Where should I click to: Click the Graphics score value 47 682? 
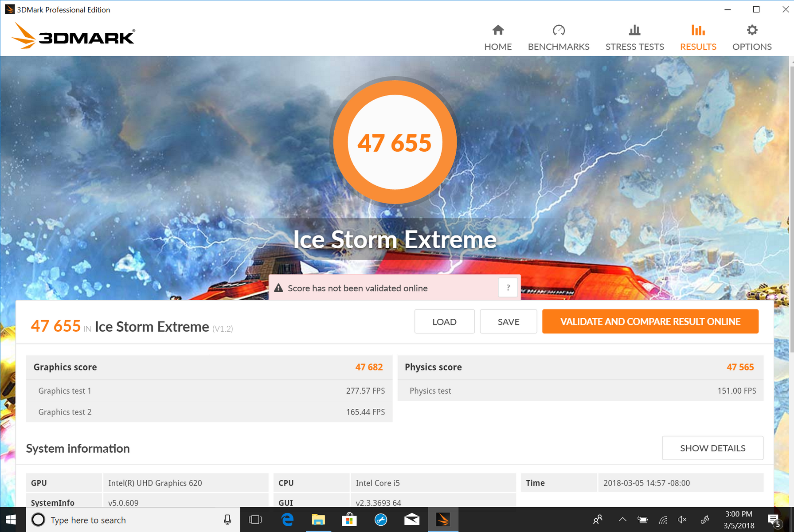[x=369, y=367]
